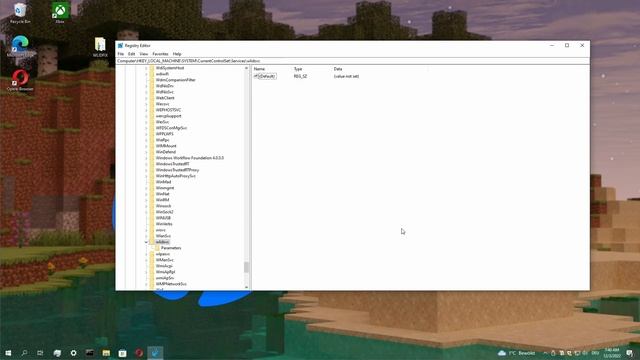Select the WdmCompanionFilter key
Viewport: 640px width, 360px height.
coord(176,80)
